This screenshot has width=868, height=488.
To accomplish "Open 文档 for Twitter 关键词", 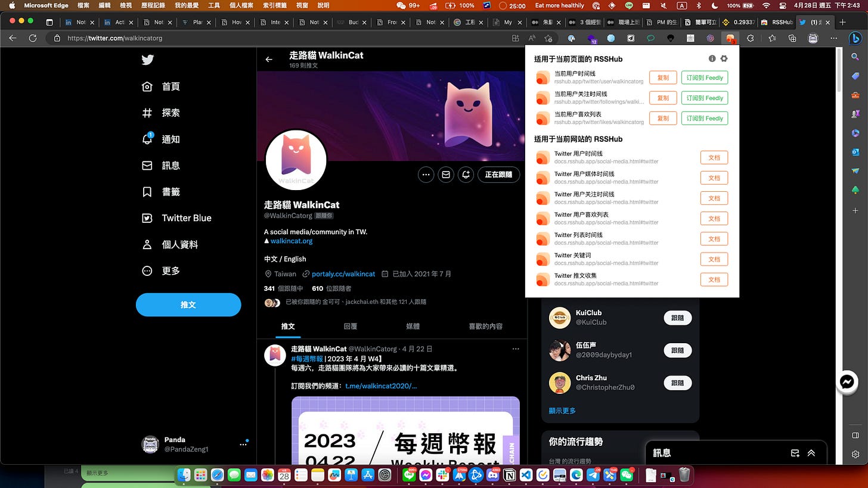I will click(714, 259).
